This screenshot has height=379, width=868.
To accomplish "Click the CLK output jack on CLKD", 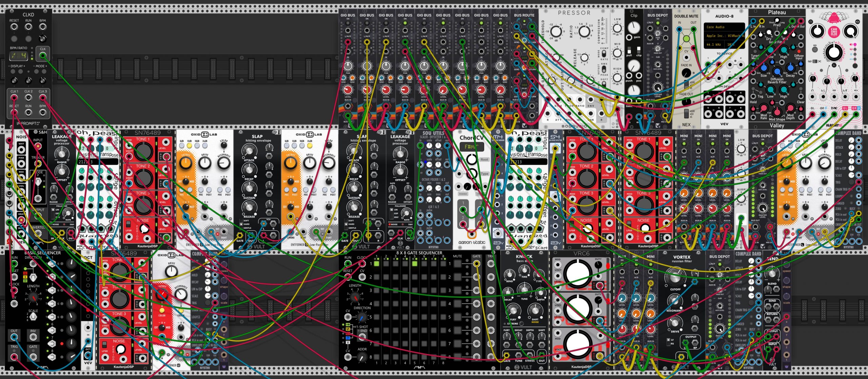I will pyautogui.click(x=43, y=56).
